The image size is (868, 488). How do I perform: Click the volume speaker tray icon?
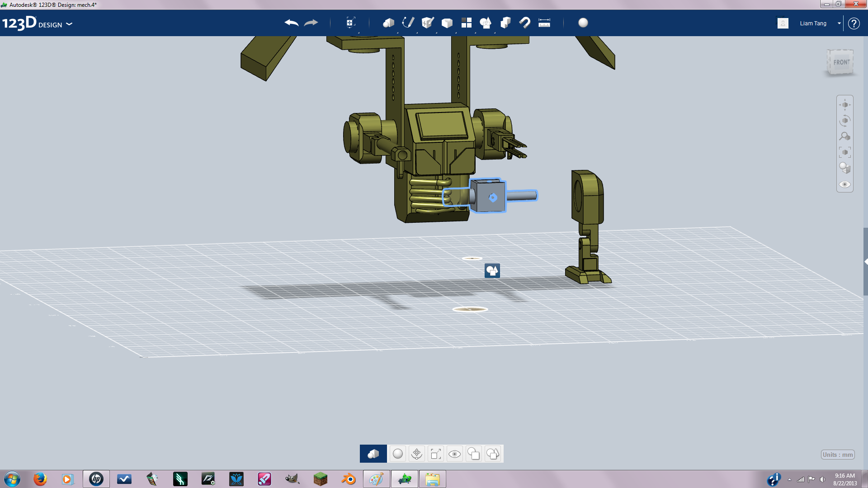(823, 479)
